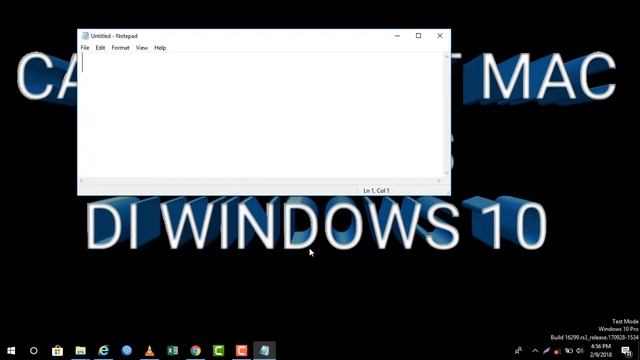Open File Explorer from taskbar
The image size is (640, 360).
click(x=80, y=351)
